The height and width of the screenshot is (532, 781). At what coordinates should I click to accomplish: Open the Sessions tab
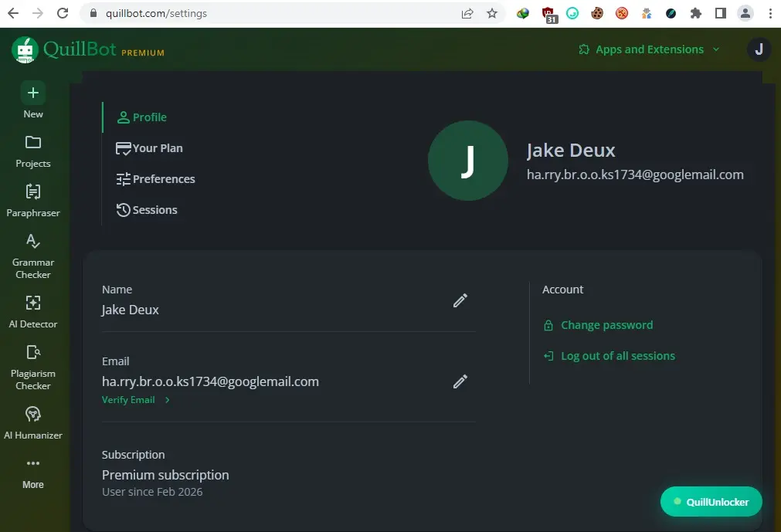click(147, 210)
